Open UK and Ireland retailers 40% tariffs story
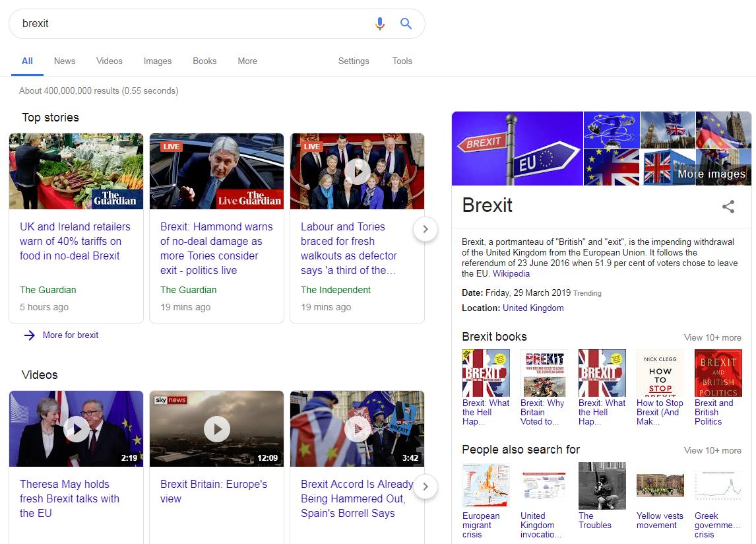This screenshot has width=756, height=544. (x=75, y=241)
